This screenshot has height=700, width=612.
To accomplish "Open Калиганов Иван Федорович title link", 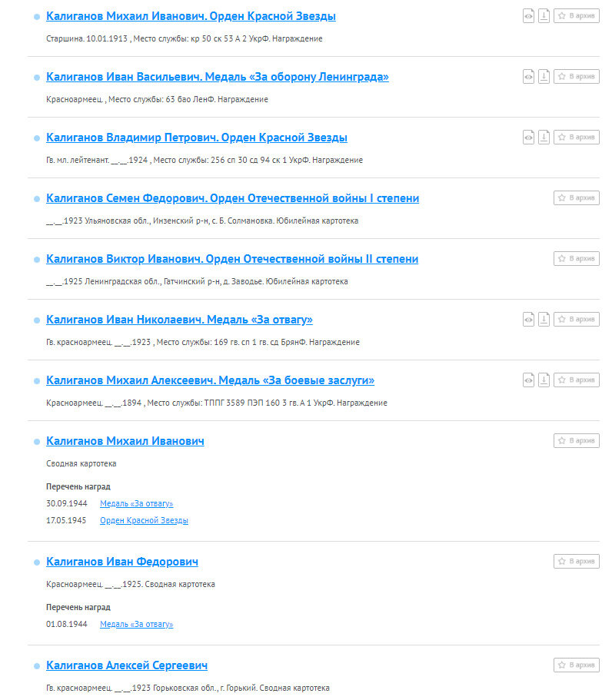I will [122, 562].
